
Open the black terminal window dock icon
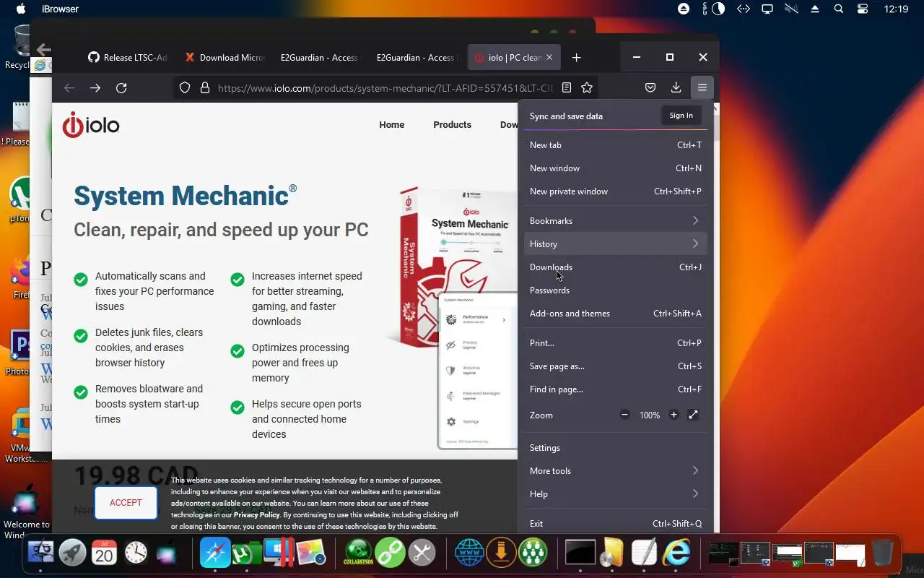580,553
